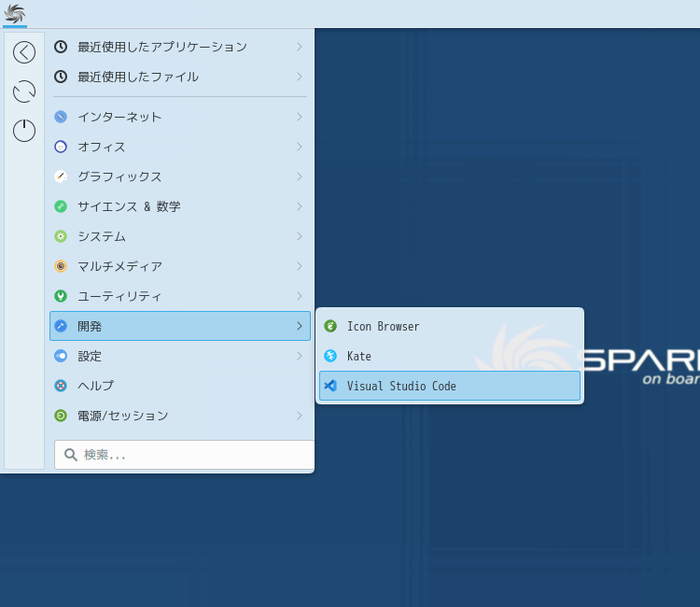
Task: Click the back arrow icon in sidebar
Action: (x=24, y=52)
